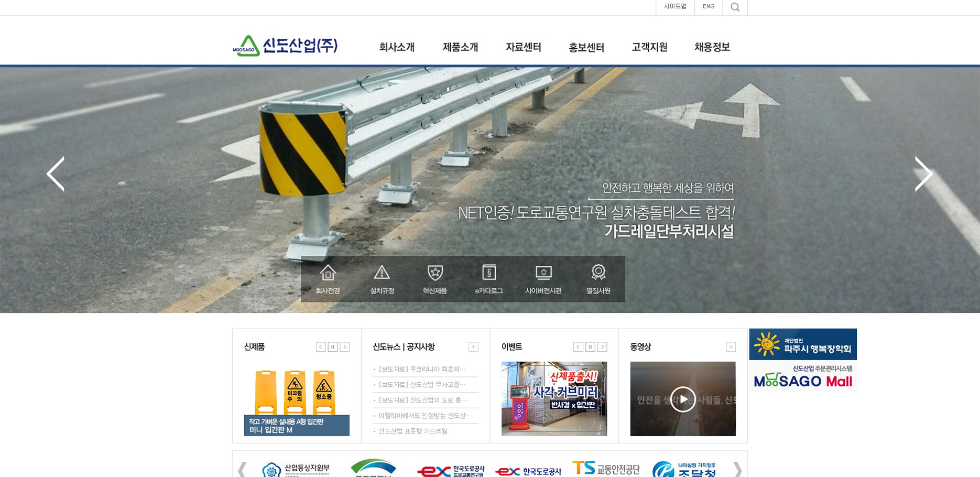
Task: Pause the 신제품 slideshow
Action: (333, 347)
